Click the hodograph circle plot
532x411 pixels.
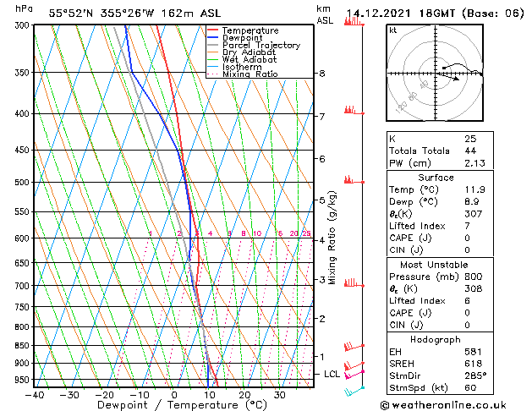coord(434,74)
